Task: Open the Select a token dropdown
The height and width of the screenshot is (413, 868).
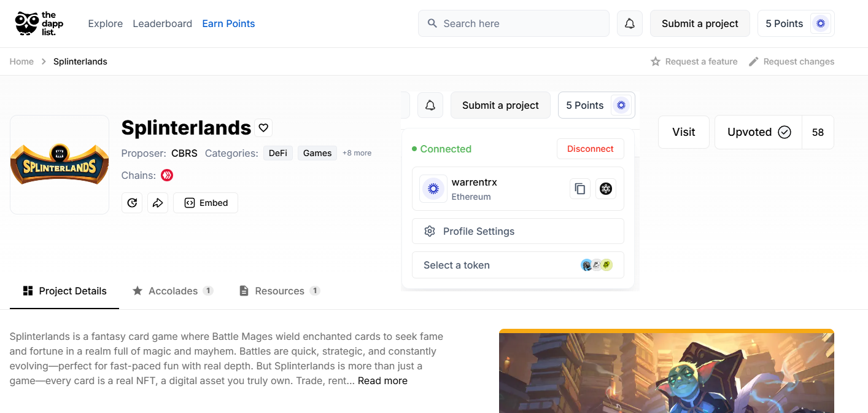Action: (518, 265)
